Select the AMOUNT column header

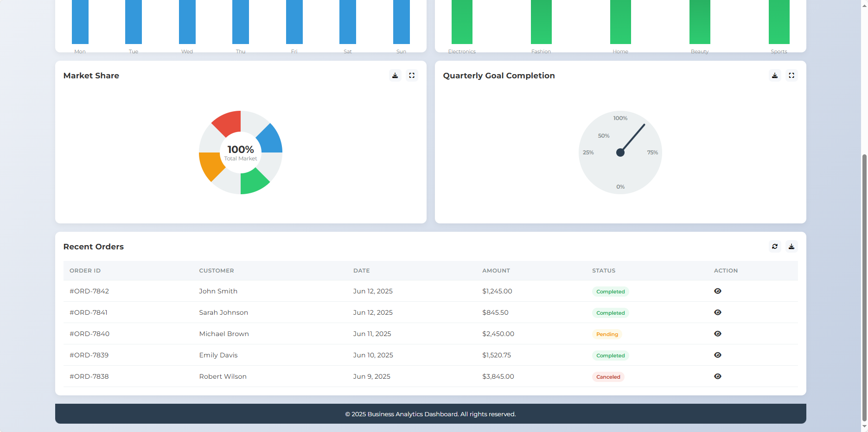pos(496,270)
